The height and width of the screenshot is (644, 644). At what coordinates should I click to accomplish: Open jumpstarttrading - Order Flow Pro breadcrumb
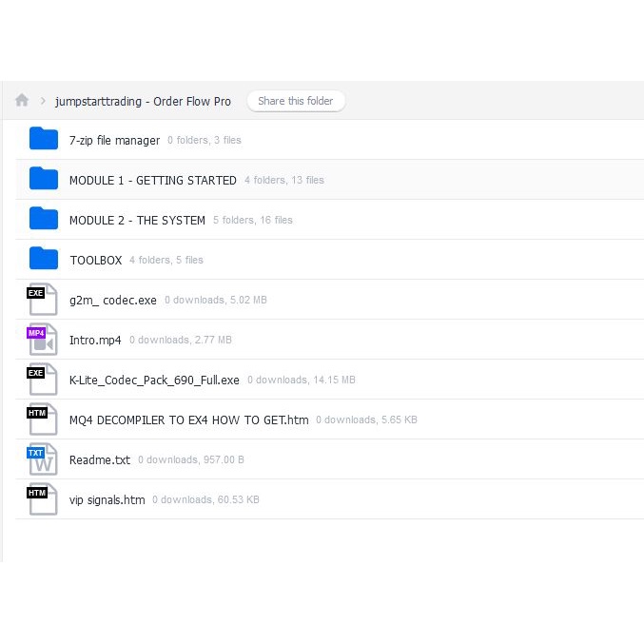pos(142,102)
